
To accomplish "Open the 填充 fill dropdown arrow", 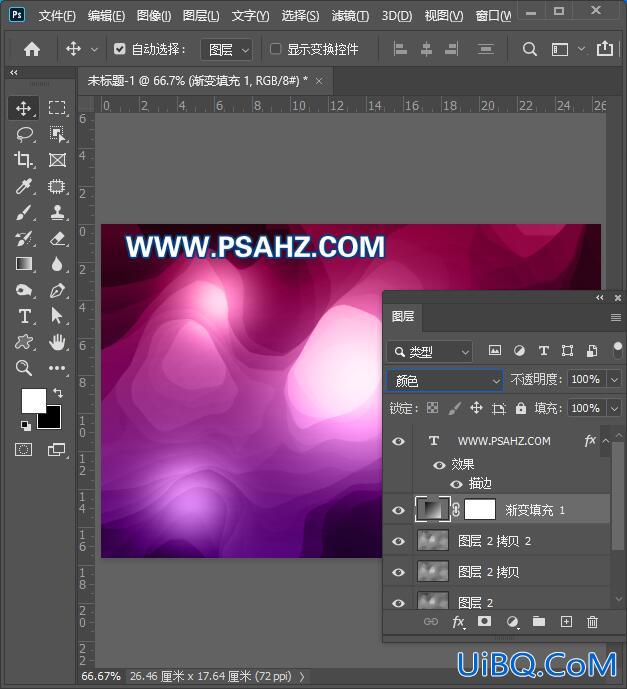I will (x=614, y=409).
